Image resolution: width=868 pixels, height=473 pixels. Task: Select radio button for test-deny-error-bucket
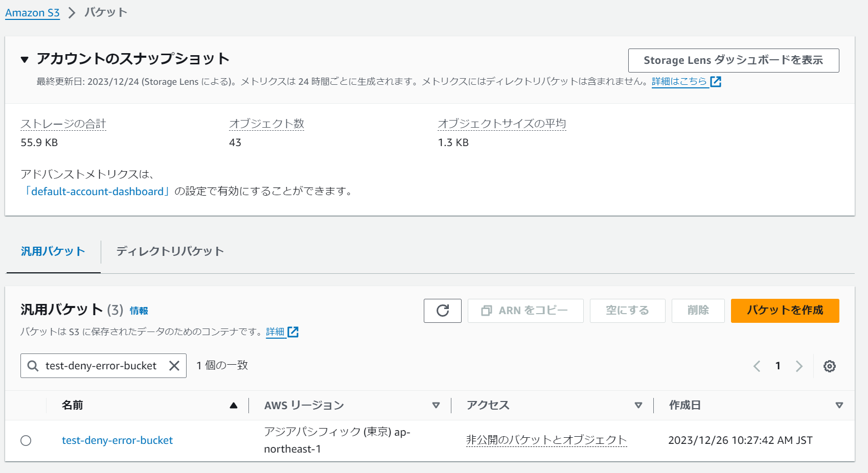(x=26, y=440)
